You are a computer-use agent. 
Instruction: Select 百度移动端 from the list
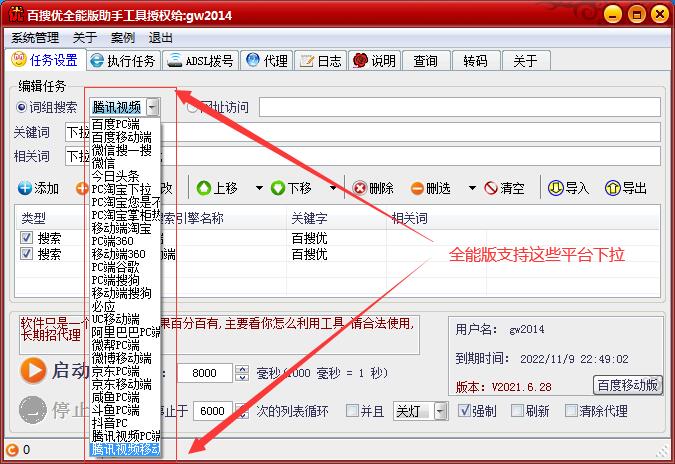(125, 137)
